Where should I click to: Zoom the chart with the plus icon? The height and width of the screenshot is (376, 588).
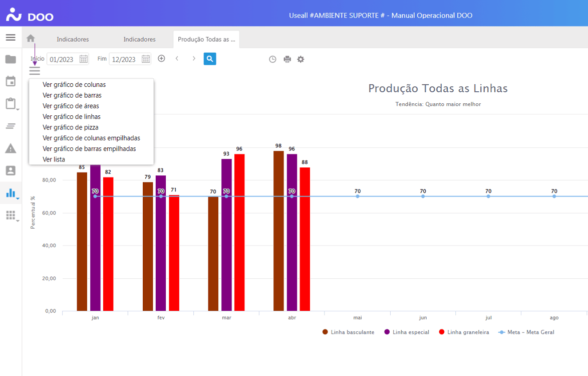[x=161, y=58]
